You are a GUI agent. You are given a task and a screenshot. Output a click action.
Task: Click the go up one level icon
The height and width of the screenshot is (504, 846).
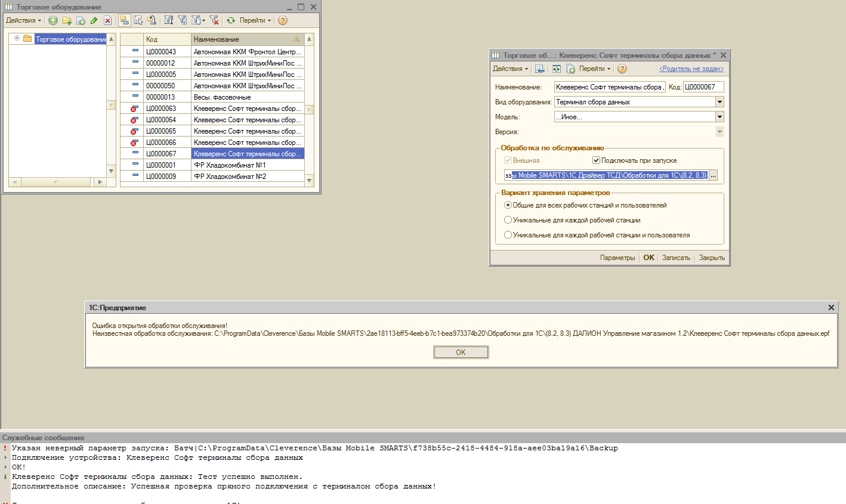152,20
